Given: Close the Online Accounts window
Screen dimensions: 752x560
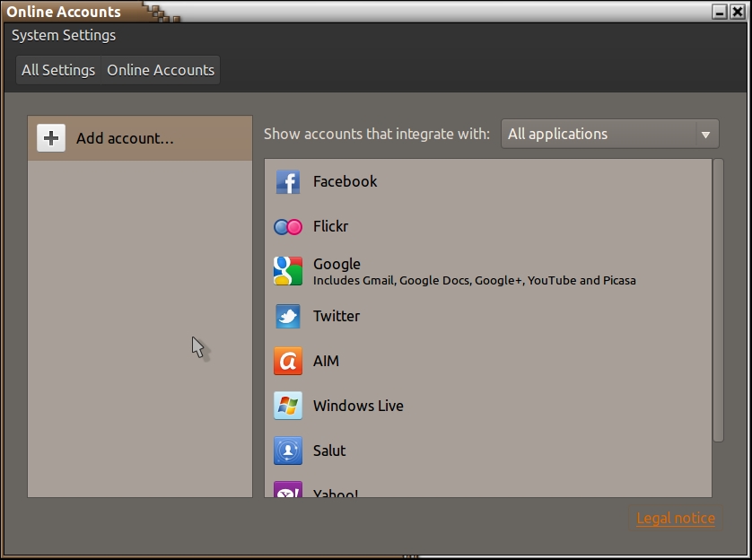Looking at the screenshot, I should click(x=737, y=12).
